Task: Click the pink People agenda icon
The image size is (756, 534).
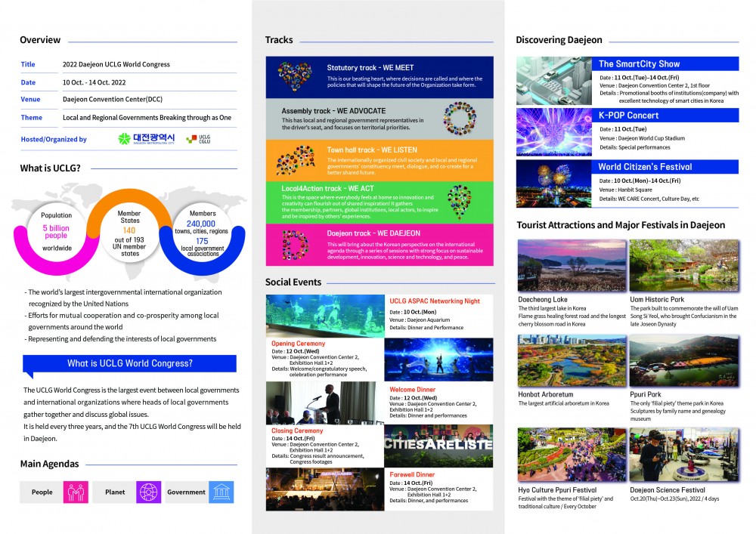Action: (x=76, y=492)
